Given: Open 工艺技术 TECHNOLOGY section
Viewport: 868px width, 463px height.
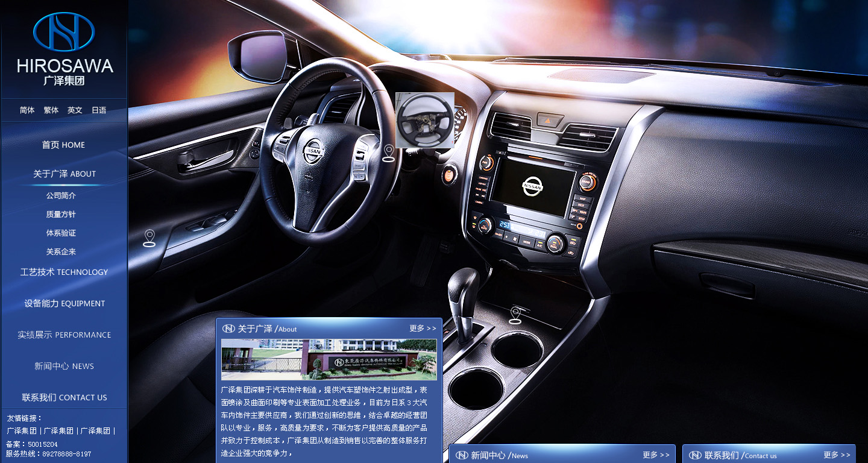Looking at the screenshot, I should point(64,272).
